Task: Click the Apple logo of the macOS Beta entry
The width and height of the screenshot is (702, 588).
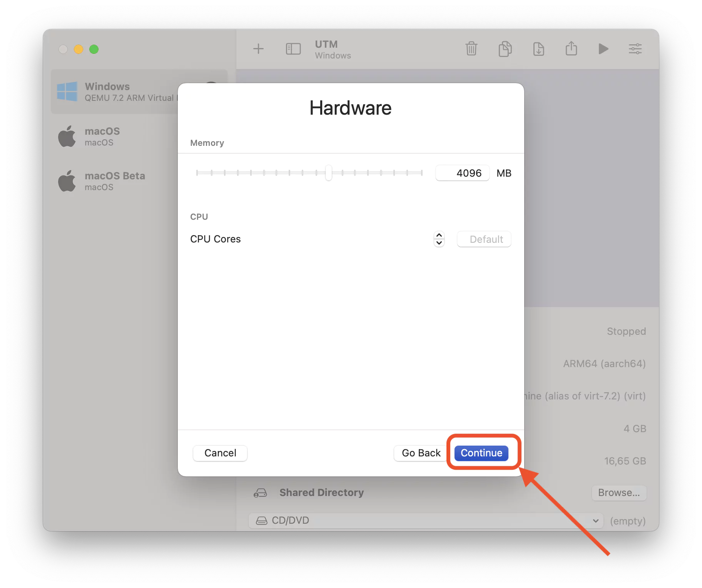Action: click(x=67, y=181)
